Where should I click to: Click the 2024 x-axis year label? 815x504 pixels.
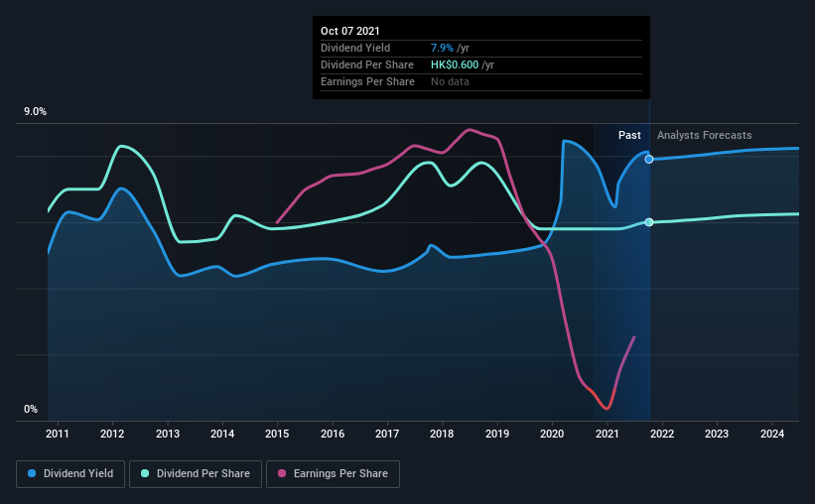click(x=772, y=434)
